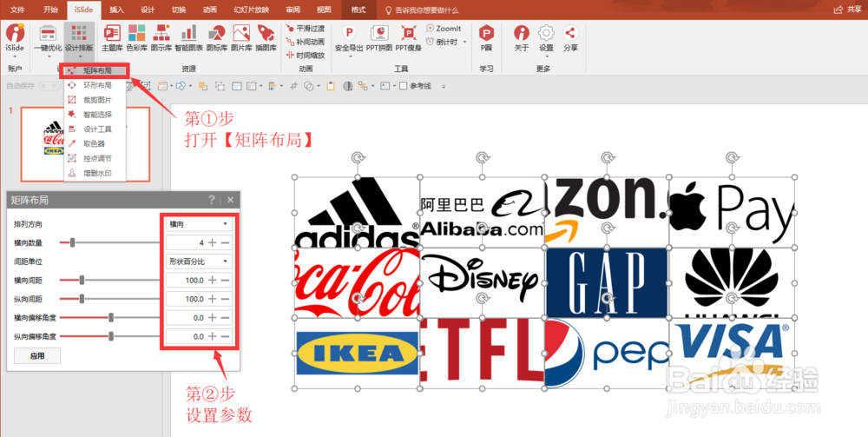Click the PPT瘦身 icon
The height and width of the screenshot is (437, 868).
click(x=409, y=38)
